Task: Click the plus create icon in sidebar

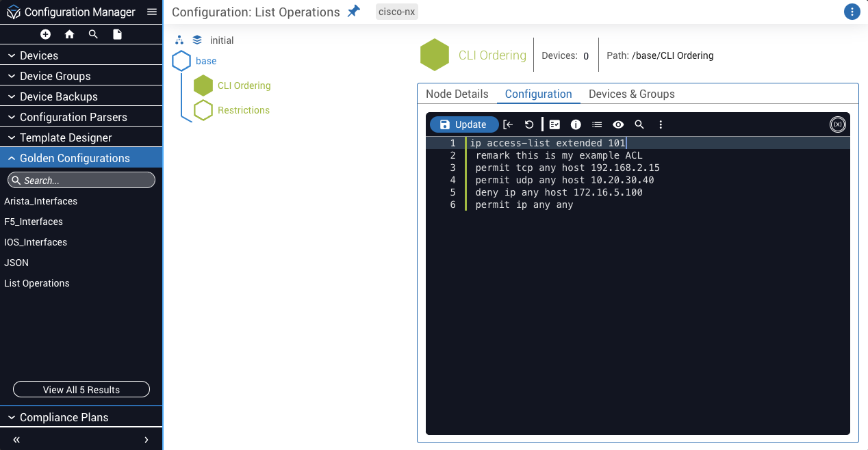Action: click(x=45, y=34)
